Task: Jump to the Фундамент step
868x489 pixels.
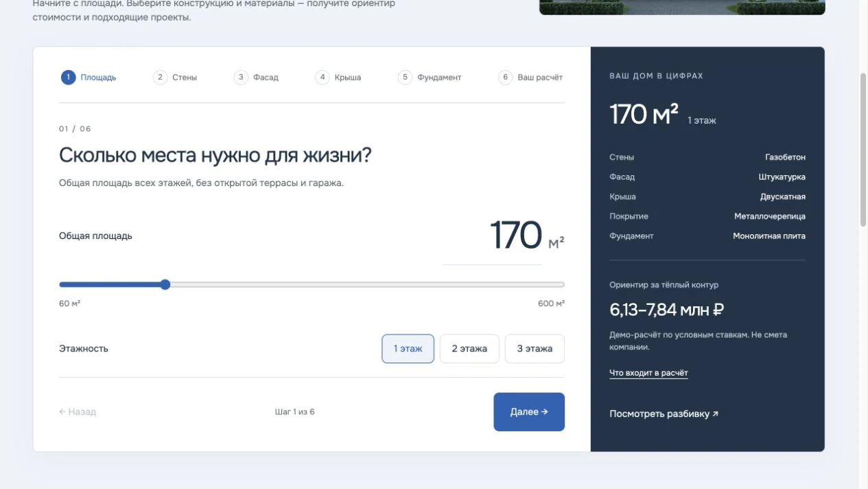Action: coord(430,78)
